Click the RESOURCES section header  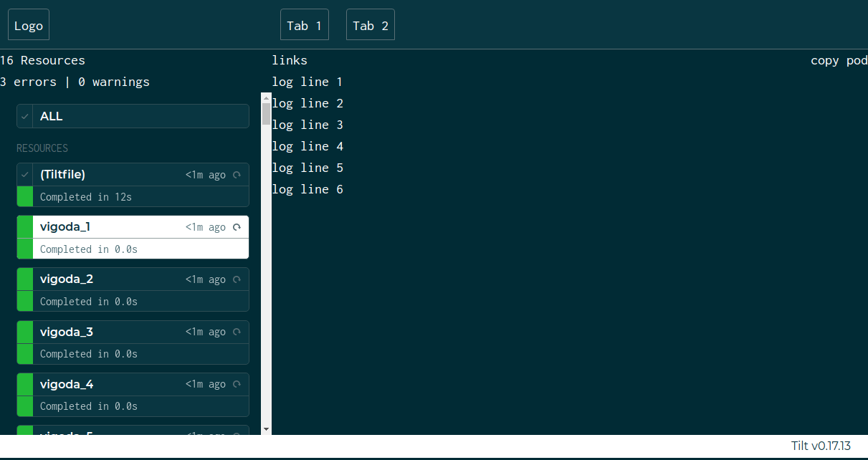tap(42, 148)
